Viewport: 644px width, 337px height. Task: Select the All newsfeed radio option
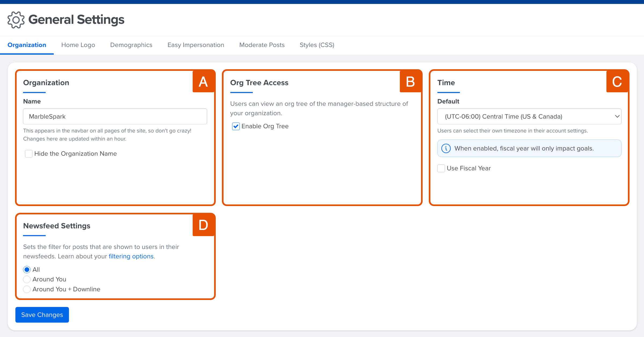click(x=27, y=270)
